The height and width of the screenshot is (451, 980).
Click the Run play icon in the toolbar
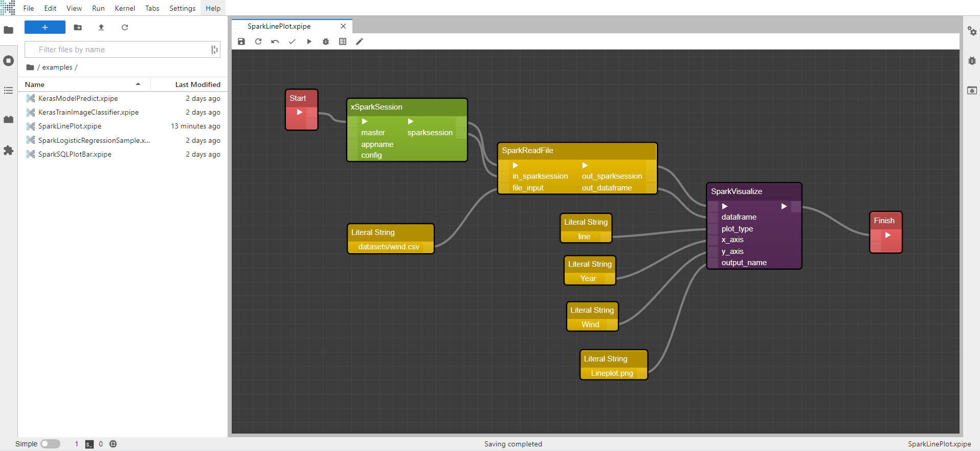coord(309,41)
